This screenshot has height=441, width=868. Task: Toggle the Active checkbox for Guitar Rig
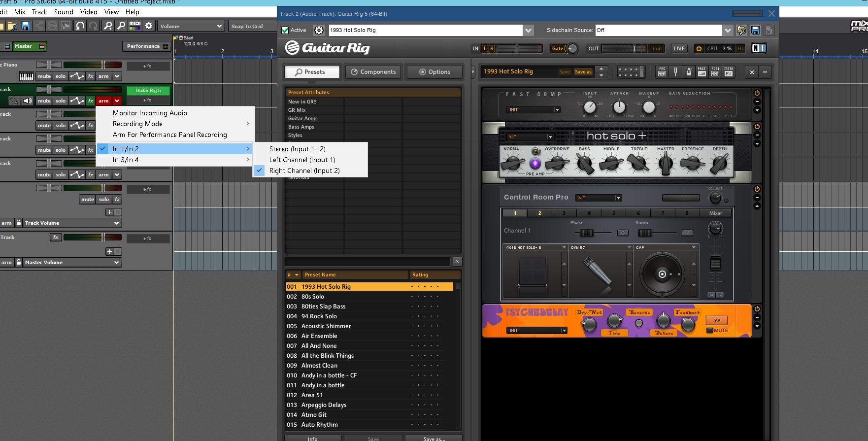click(285, 30)
